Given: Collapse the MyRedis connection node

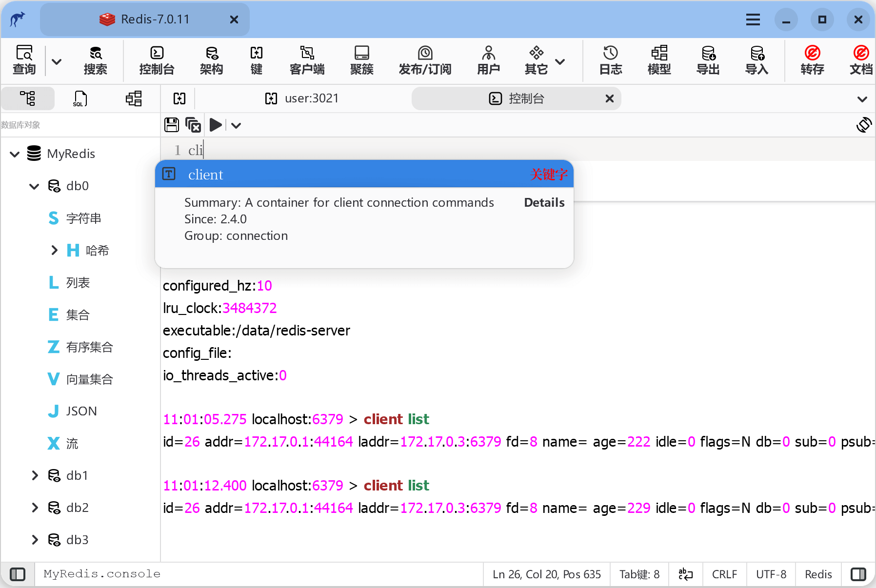Looking at the screenshot, I should [15, 154].
